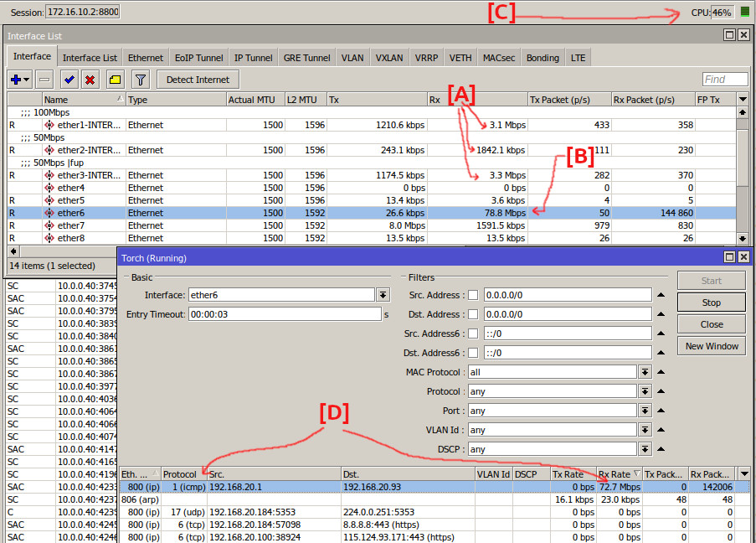
Task: Click the ether4 interface icon
Action: click(x=49, y=188)
